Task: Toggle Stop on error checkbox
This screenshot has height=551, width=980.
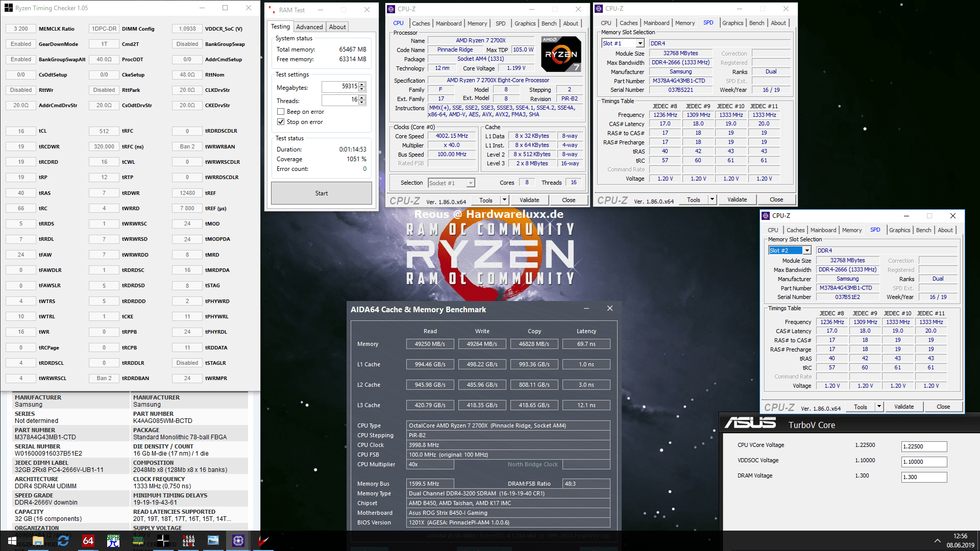Action: click(x=280, y=122)
